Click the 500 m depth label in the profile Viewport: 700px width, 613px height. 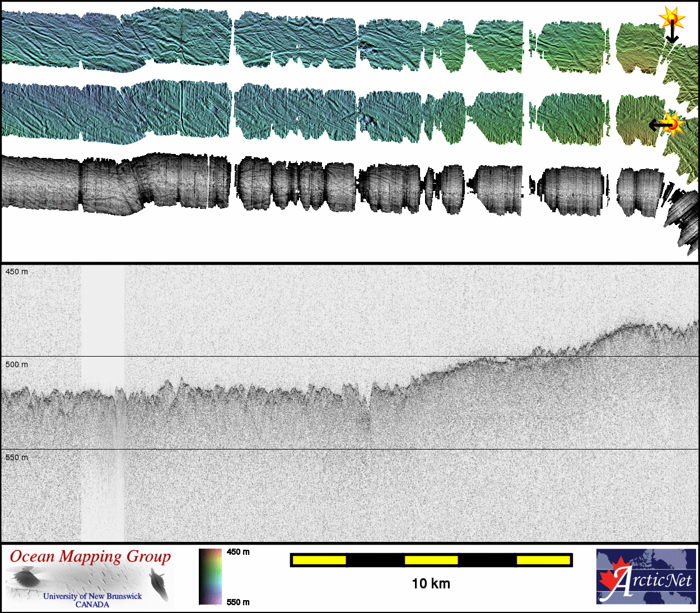tap(17, 364)
